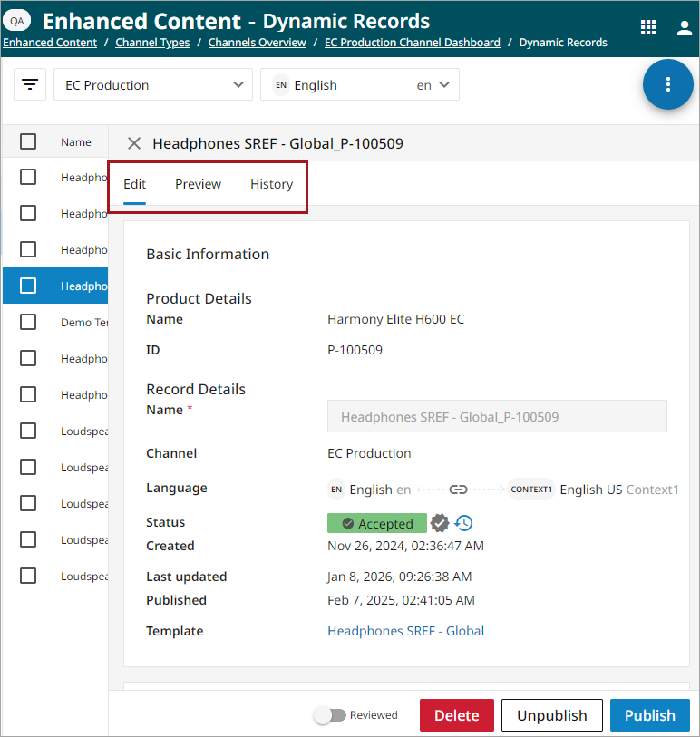
Task: Expand the English language dropdown
Action: (360, 84)
